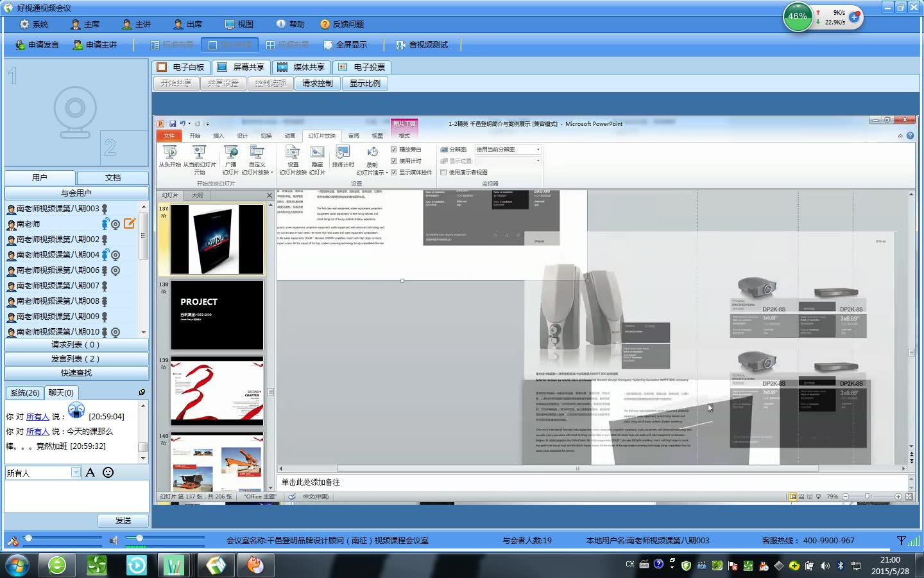Open the emoji smiley picker
Screen dimensions: 924x578
108,472
